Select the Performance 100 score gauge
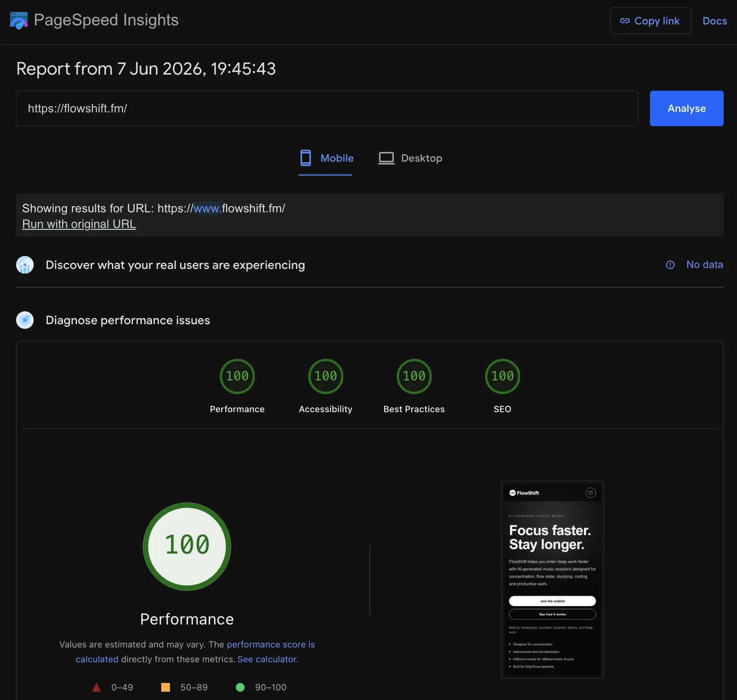737x700 pixels. [237, 376]
